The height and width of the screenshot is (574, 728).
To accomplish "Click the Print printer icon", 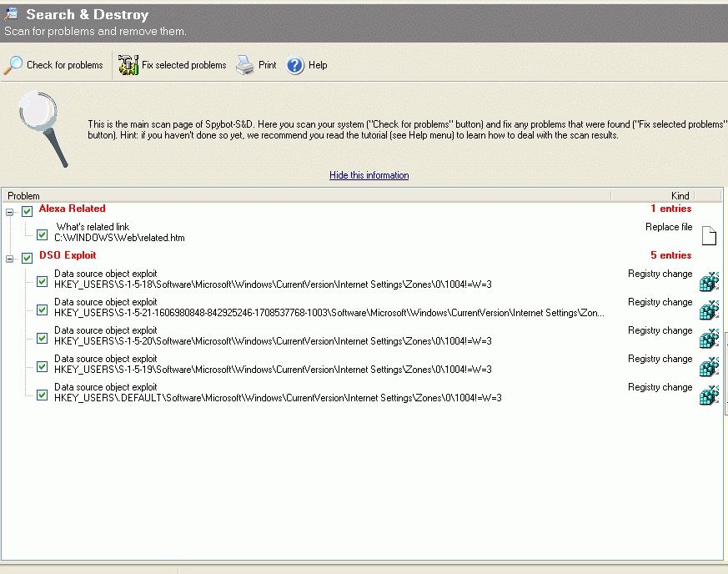I will point(244,65).
